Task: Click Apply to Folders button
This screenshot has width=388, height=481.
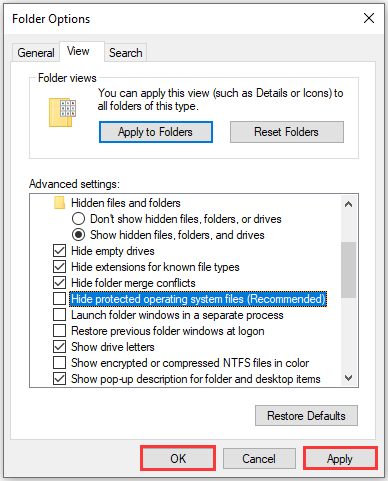Action: [156, 132]
